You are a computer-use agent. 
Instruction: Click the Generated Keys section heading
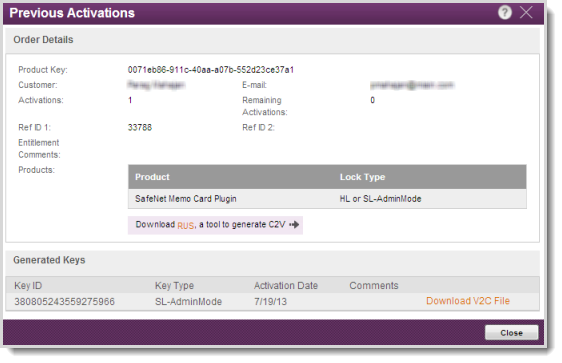[49, 260]
